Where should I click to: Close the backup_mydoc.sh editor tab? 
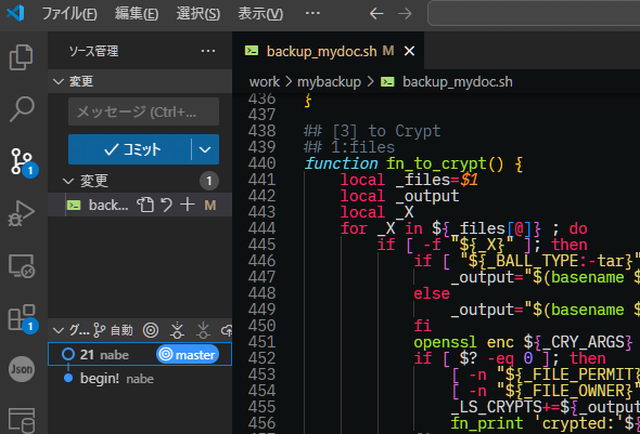point(409,50)
